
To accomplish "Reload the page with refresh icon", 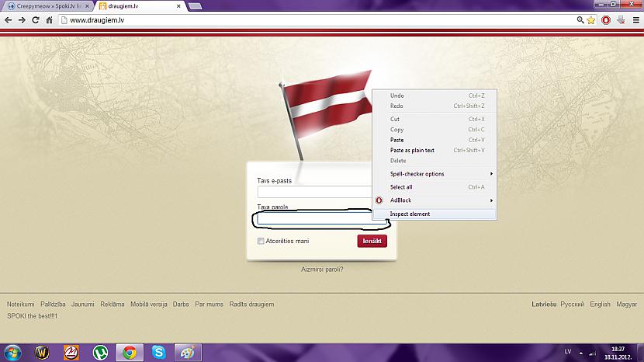I will pos(36,19).
